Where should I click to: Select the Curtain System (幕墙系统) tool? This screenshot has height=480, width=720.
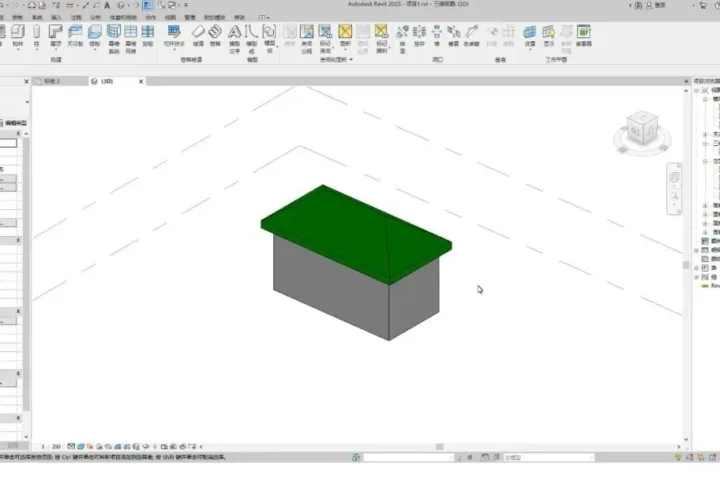[x=113, y=38]
